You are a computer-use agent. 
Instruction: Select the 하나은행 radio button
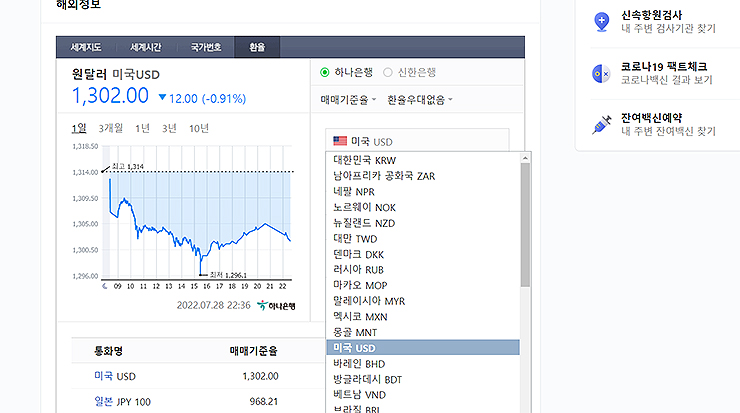coord(325,73)
